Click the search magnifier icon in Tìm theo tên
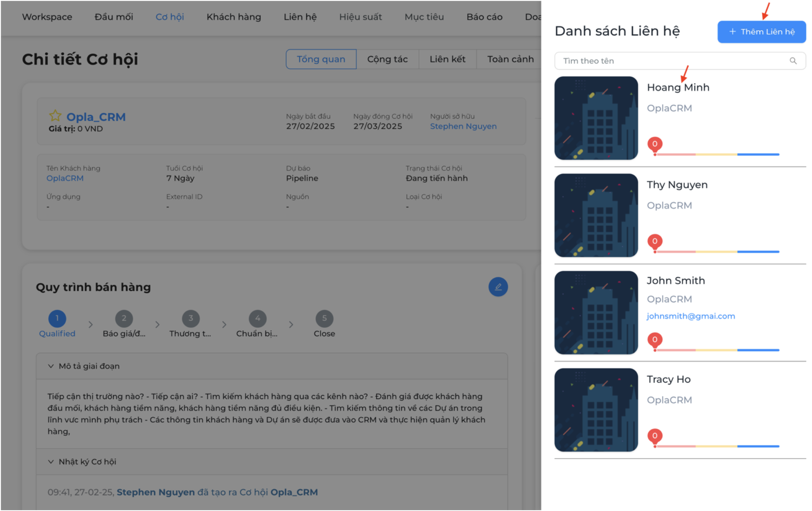The height and width of the screenshot is (511, 812). tap(793, 61)
